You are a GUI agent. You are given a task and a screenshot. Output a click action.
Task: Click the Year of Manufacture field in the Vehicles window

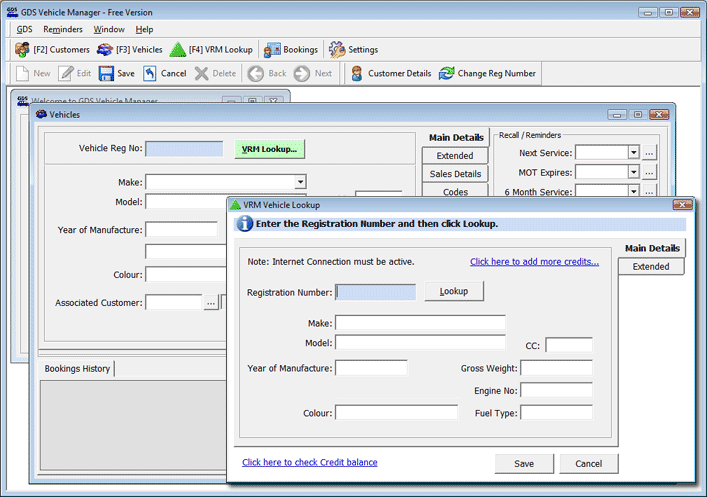(x=181, y=230)
